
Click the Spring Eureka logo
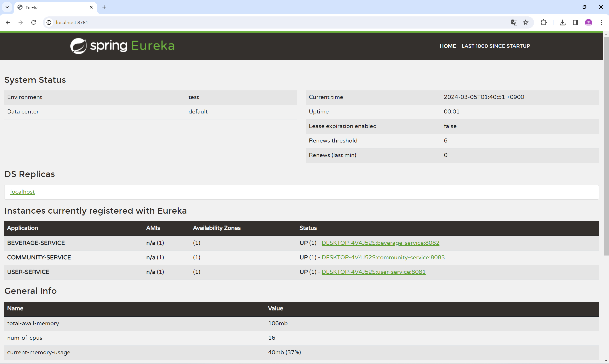point(122,46)
